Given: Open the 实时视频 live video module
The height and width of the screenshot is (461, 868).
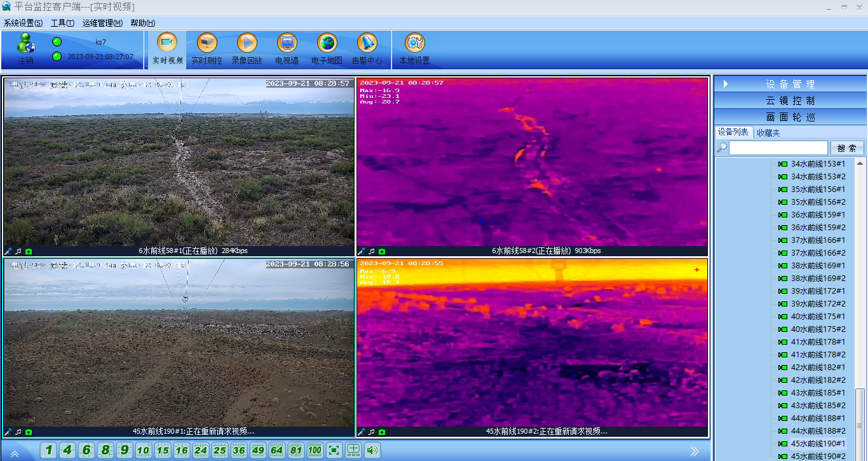Looking at the screenshot, I should (168, 49).
